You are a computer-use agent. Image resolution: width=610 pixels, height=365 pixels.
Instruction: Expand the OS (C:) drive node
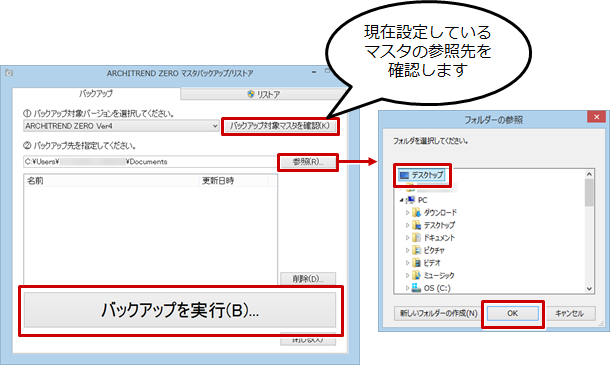pos(407,288)
